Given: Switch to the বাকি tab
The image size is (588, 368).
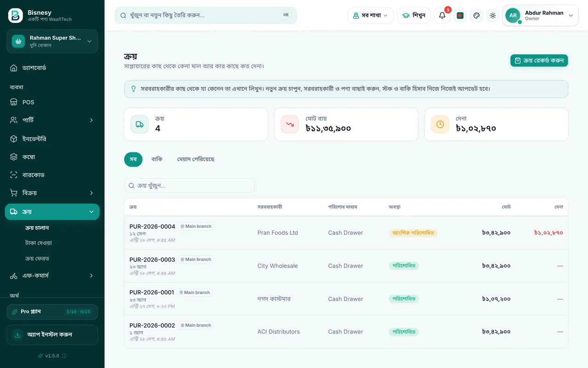Looking at the screenshot, I should pos(157,159).
